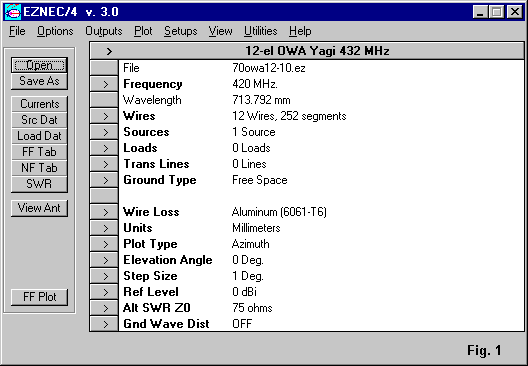Open the Wires row arrow button
Screen dimensions: 528x366
pyautogui.click(x=104, y=116)
